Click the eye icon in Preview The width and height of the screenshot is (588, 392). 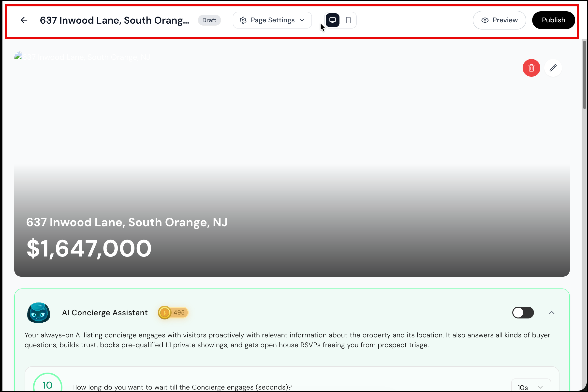[485, 20]
